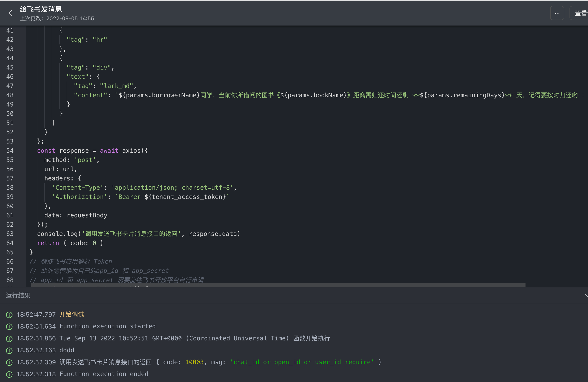Click the title 给飞书发消息
Screen dimensions: 588x382
coord(41,9)
